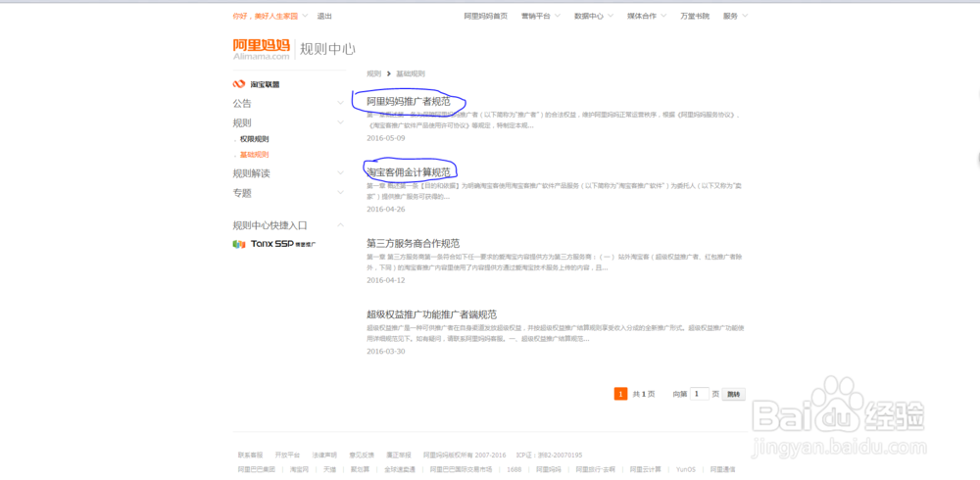Open 淘宝网 footer link
This screenshot has height=480, width=980.
coord(299,469)
